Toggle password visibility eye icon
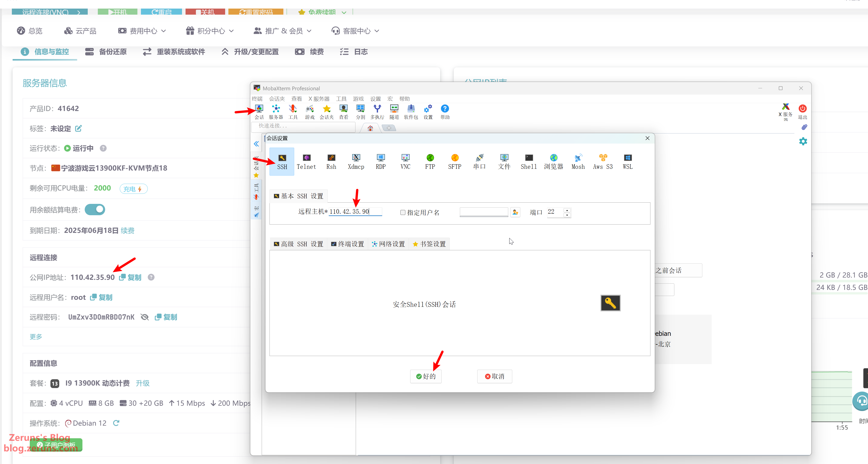The image size is (868, 464). point(144,317)
